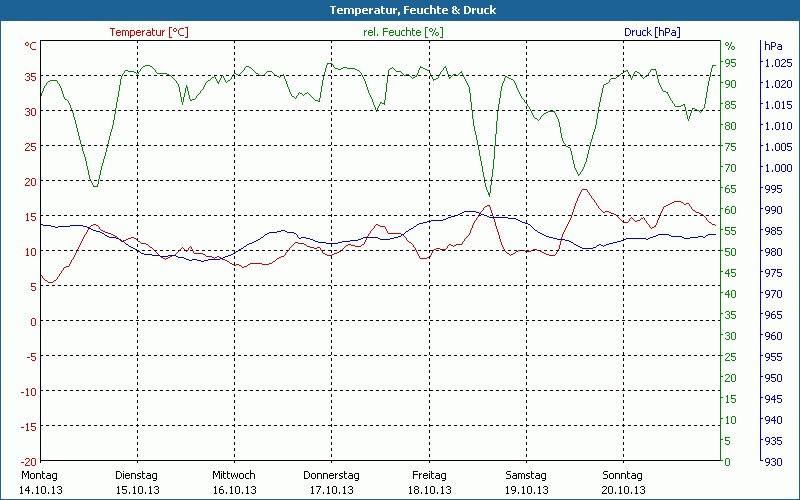Click the "Mittwoch" day label

(x=234, y=475)
